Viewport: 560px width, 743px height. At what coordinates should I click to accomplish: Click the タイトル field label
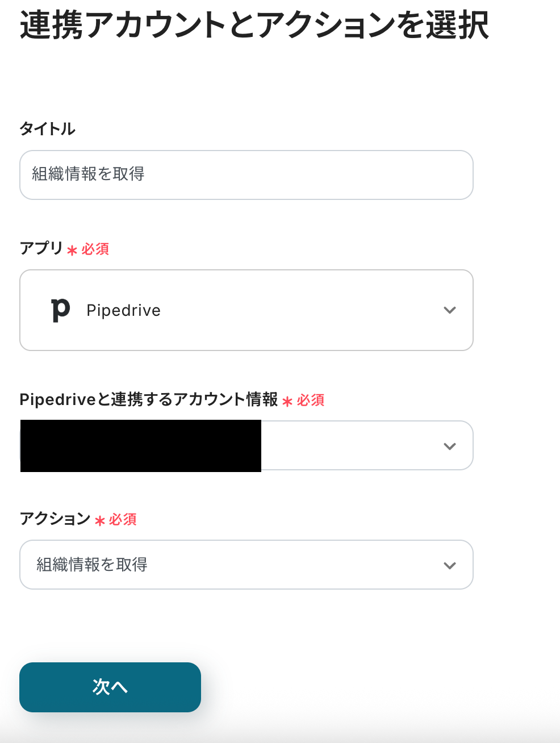click(48, 129)
